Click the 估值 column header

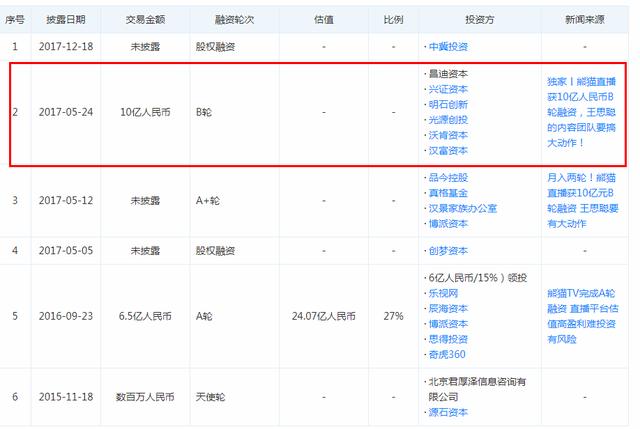point(324,19)
